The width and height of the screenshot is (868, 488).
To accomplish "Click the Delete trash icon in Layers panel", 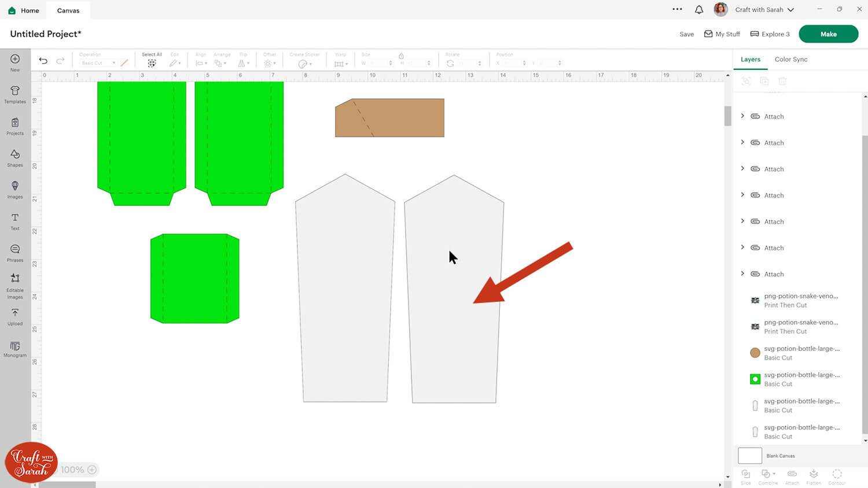I will [782, 82].
